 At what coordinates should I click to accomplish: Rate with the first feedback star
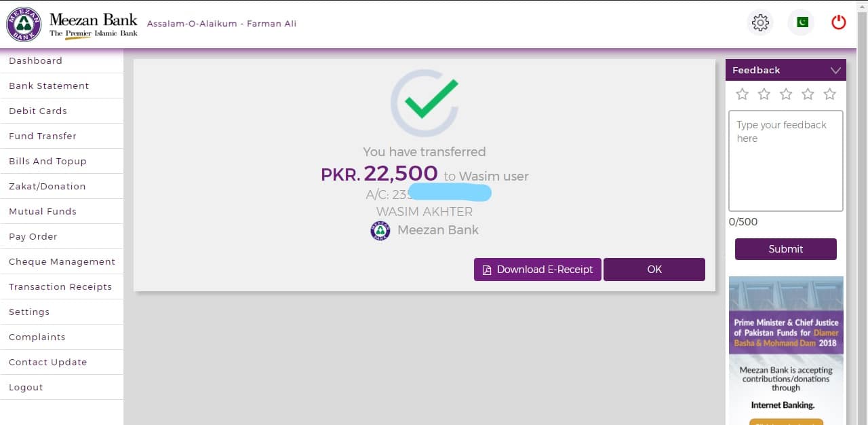(x=743, y=94)
